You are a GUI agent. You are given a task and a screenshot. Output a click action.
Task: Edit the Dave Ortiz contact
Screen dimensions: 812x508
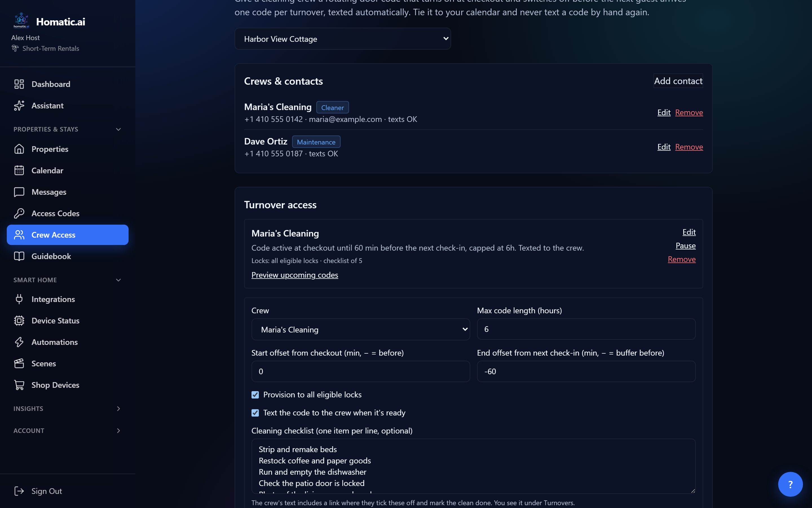(x=664, y=147)
